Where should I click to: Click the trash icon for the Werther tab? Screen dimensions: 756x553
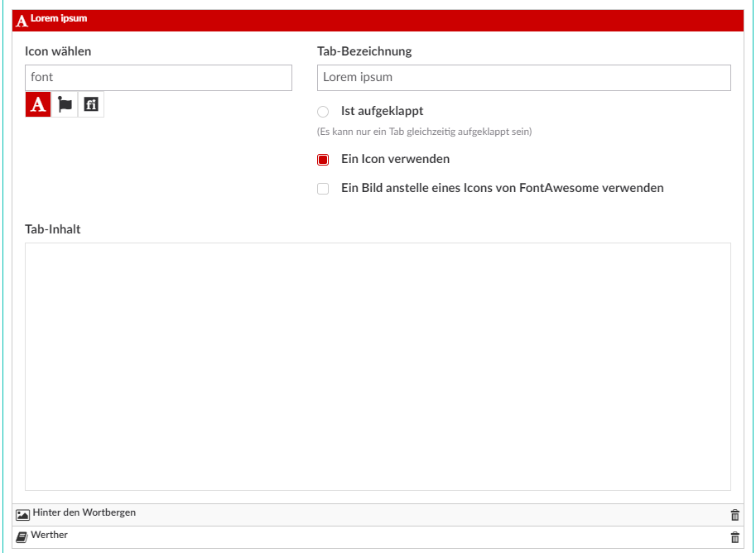coord(734,537)
